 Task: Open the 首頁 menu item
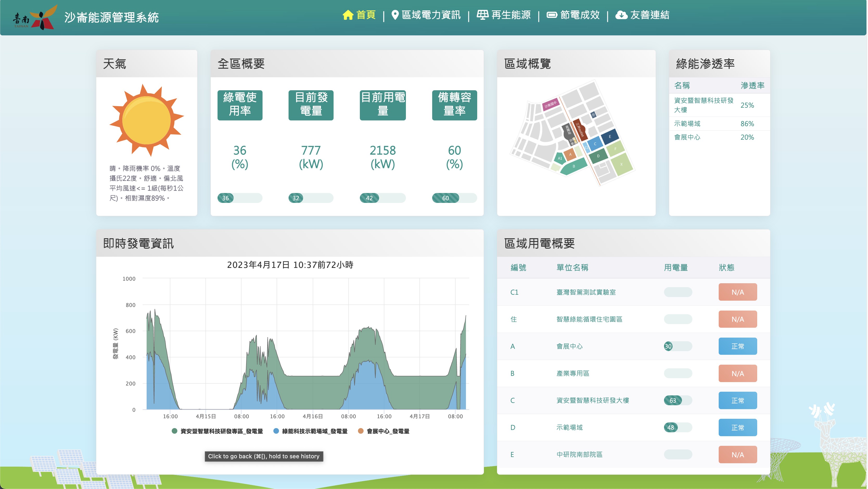(x=359, y=15)
